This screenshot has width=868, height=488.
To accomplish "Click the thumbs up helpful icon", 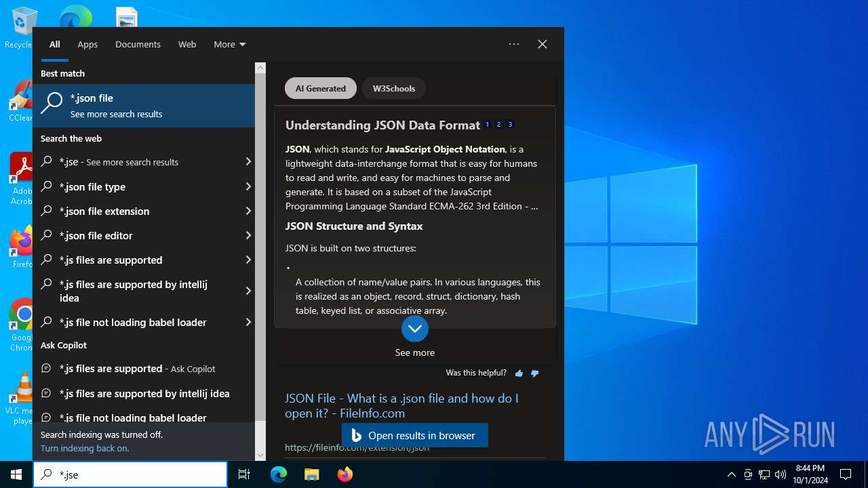I will [519, 373].
